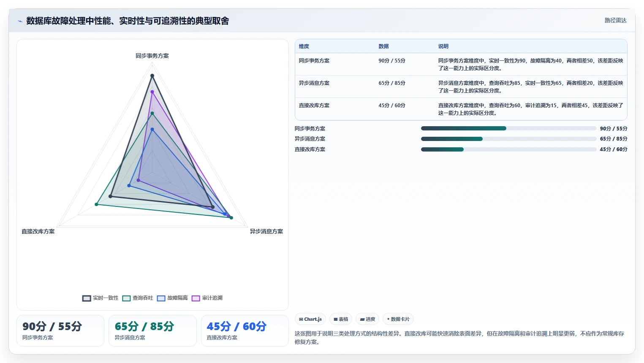Click the description mentioning 故障隔离为40

click(530, 65)
